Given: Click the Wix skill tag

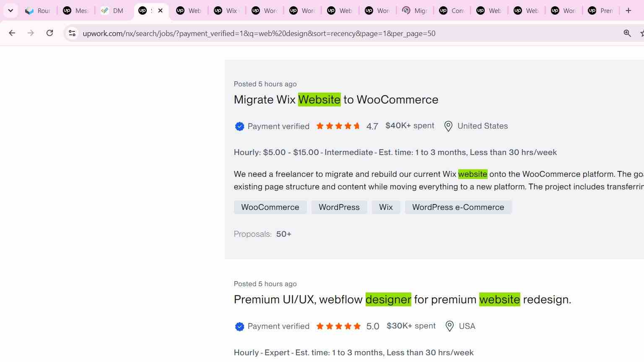Looking at the screenshot, I should tap(386, 207).
